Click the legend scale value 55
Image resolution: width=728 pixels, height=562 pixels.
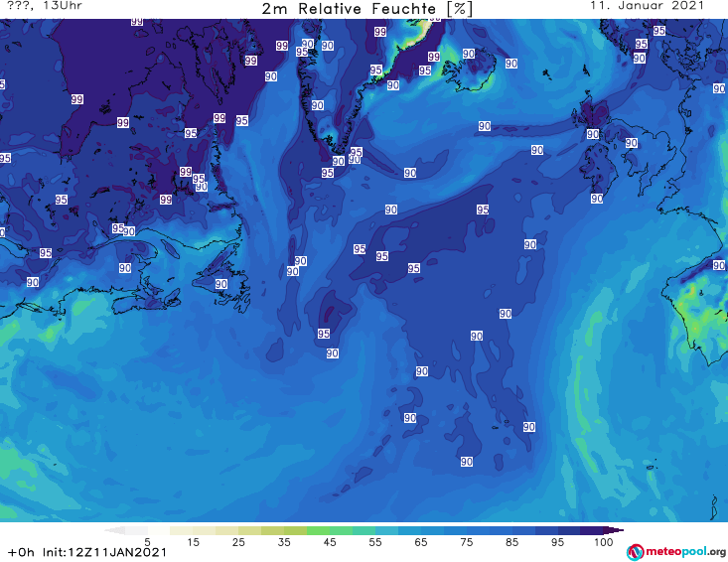(375, 542)
